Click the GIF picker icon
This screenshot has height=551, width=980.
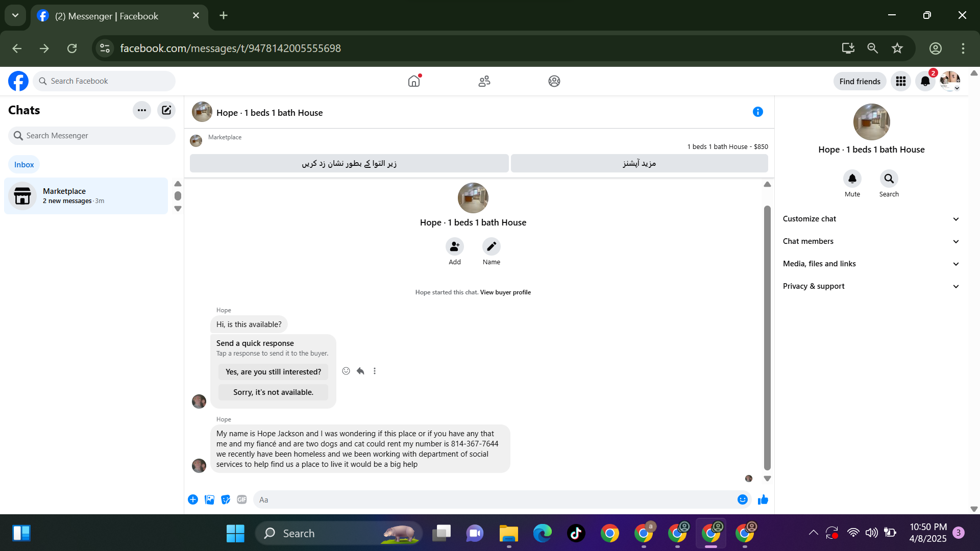tap(242, 499)
